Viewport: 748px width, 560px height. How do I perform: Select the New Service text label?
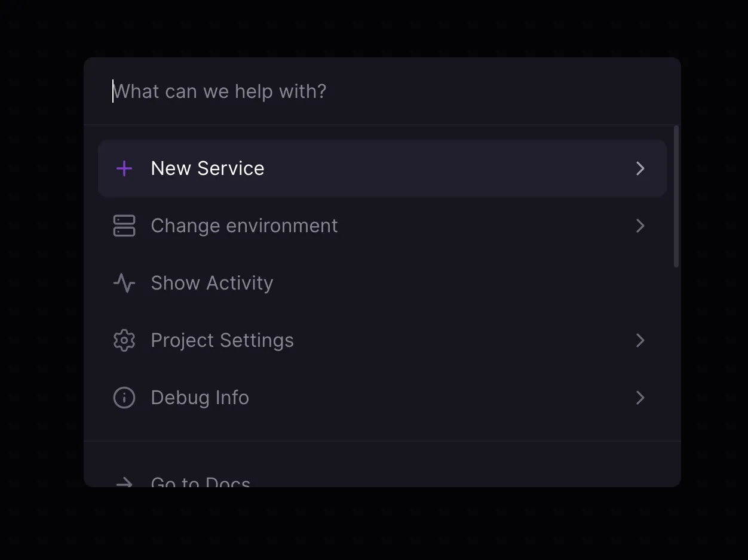pos(207,168)
